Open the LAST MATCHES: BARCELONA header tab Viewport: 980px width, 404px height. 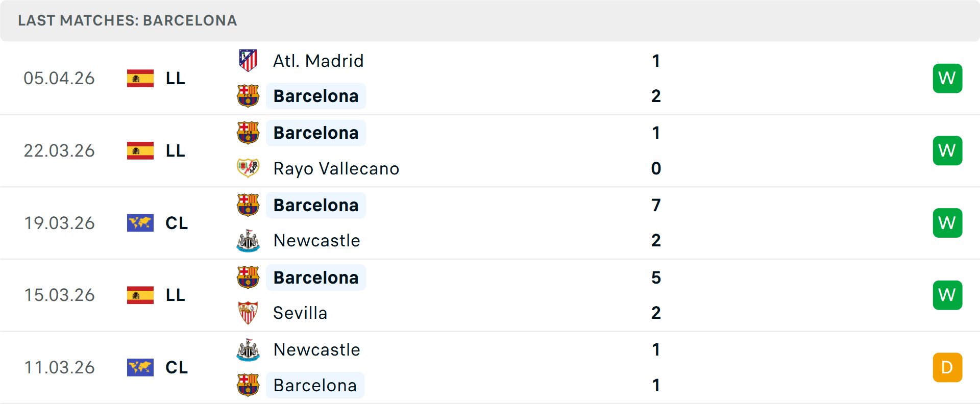point(127,20)
